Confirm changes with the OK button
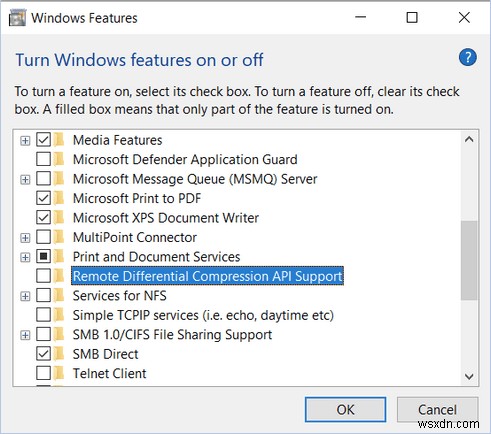This screenshot has height=434, width=491. (345, 410)
